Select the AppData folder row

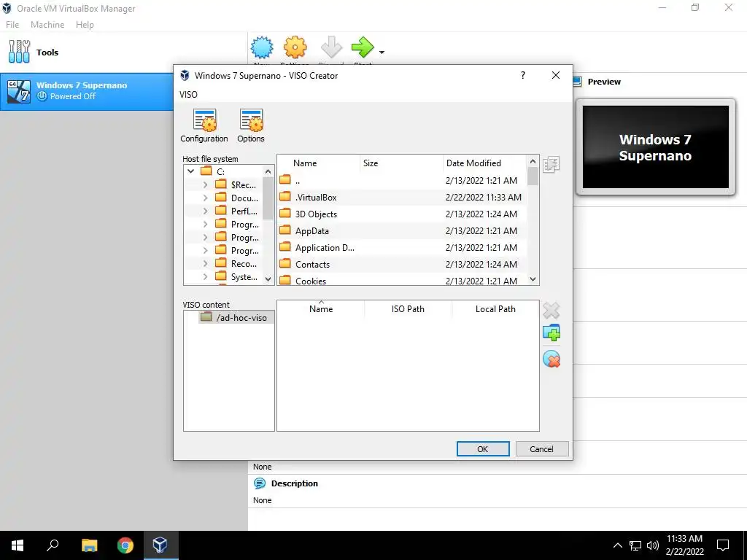[x=402, y=231]
